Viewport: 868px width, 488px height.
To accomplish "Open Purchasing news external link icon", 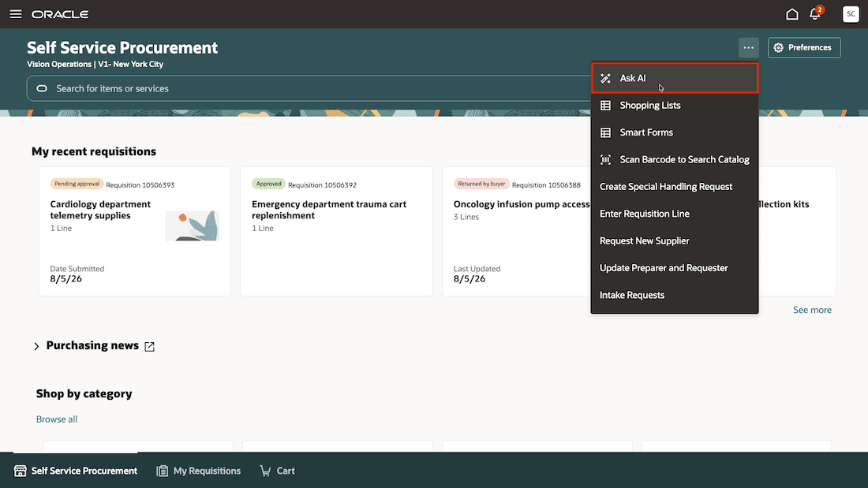I will coord(149,346).
